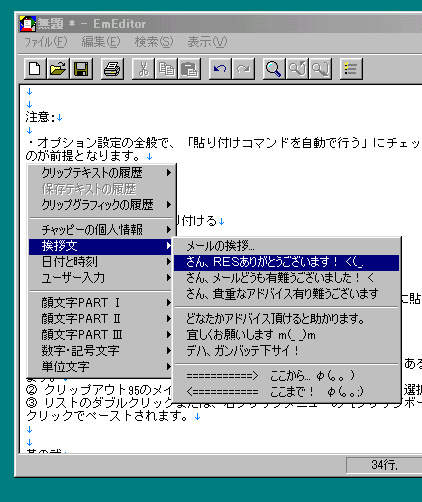422x502 pixels.
Task: Expand クリップテキストの履歴 submenu
Action: (102, 173)
